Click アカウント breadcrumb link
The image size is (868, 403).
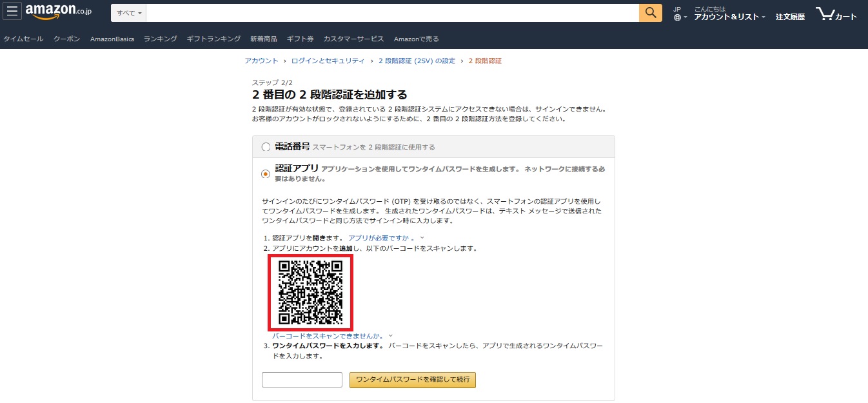(x=261, y=61)
